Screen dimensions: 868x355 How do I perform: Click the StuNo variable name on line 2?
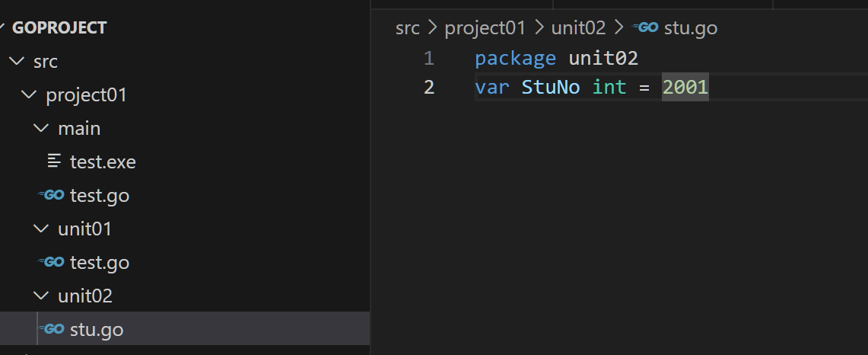(x=551, y=88)
